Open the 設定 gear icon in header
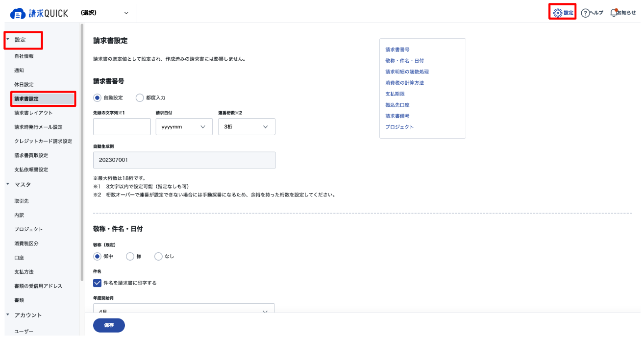The image size is (644, 339). coord(563,13)
